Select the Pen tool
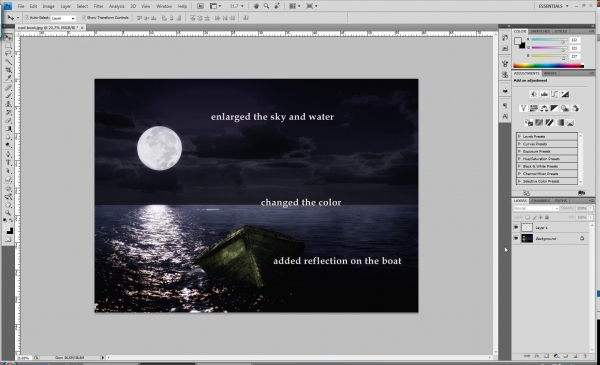Viewport: 600px width, 365px height. (8, 155)
